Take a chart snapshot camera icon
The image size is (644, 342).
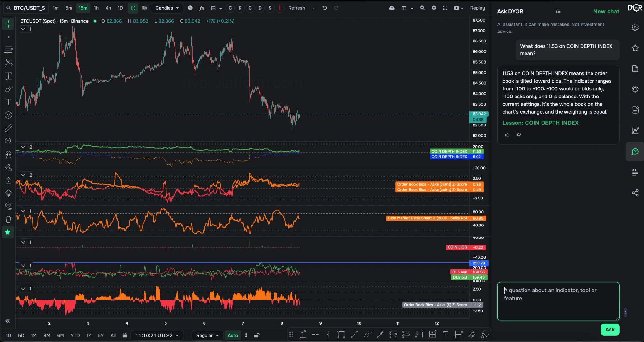(456, 8)
